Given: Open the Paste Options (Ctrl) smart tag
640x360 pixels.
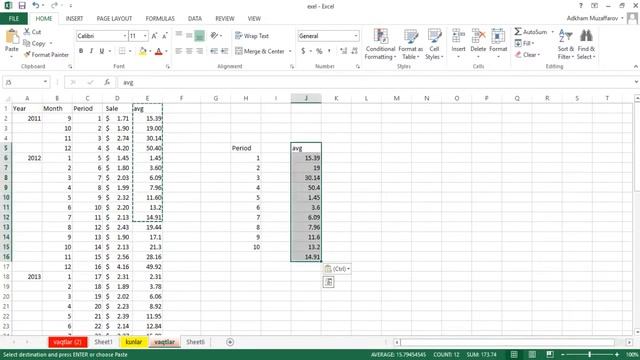Looking at the screenshot, I should [337, 269].
